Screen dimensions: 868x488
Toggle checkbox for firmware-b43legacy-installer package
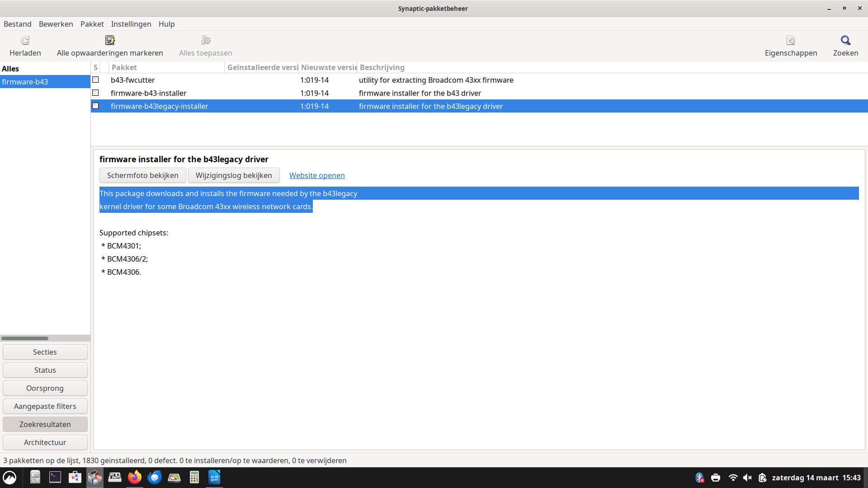tap(95, 106)
